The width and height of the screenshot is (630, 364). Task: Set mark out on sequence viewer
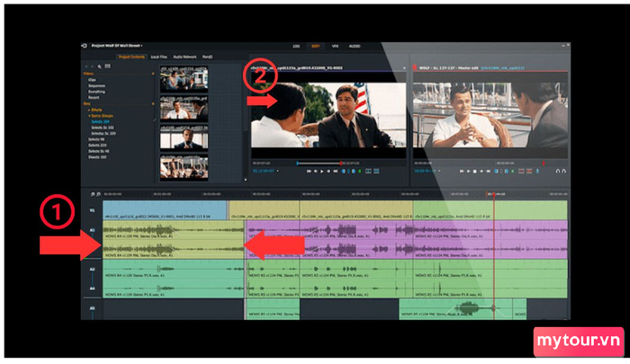(507, 172)
